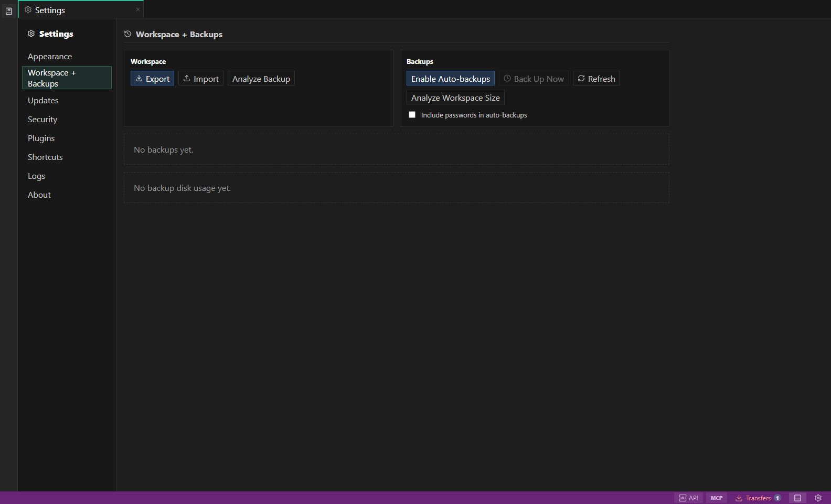Close the Settings tab

[x=138, y=9]
